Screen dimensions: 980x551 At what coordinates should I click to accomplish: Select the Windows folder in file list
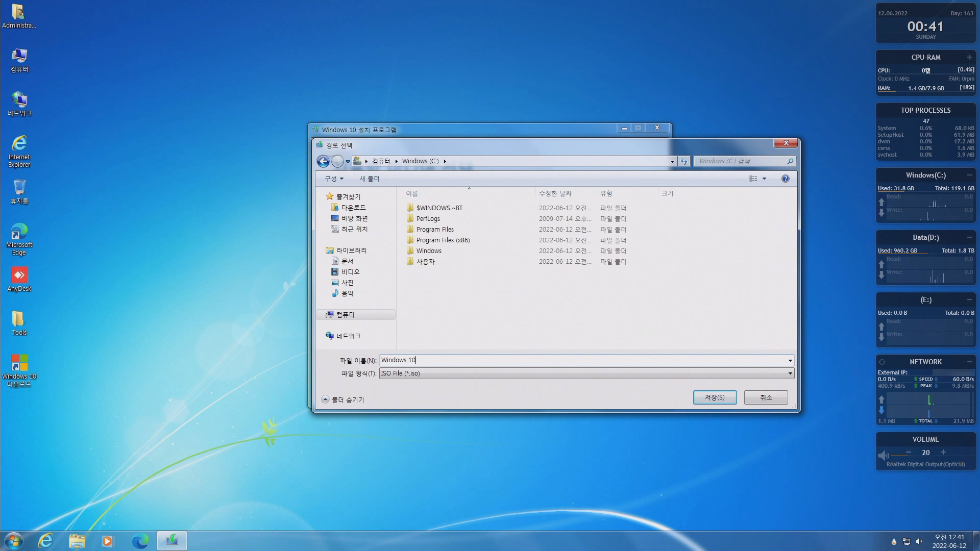click(x=429, y=251)
